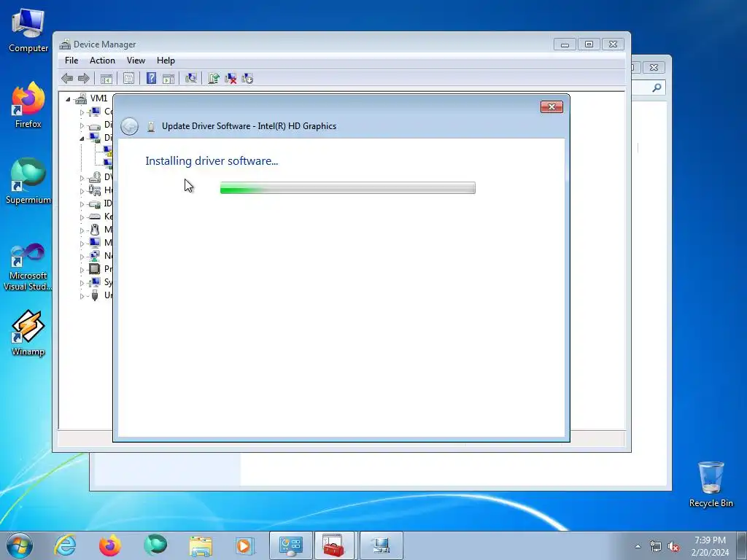Open the Winamp desktop shortcut
This screenshot has width=747, height=560.
[28, 332]
